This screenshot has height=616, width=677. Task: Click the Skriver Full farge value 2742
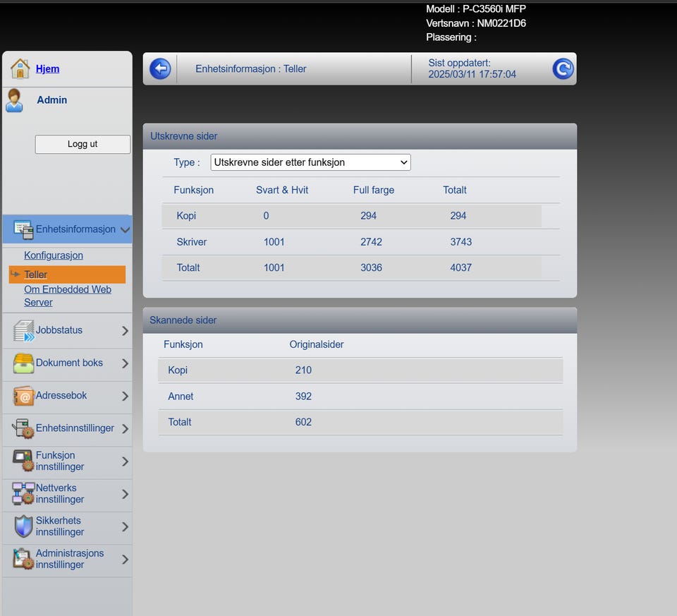click(x=372, y=242)
